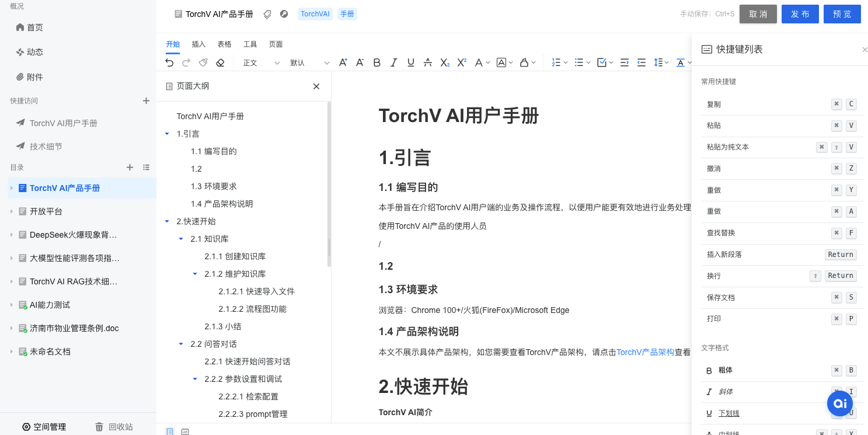Toggle underline formatting in toolbar
Screen dimensions: 868x435
tap(411, 62)
